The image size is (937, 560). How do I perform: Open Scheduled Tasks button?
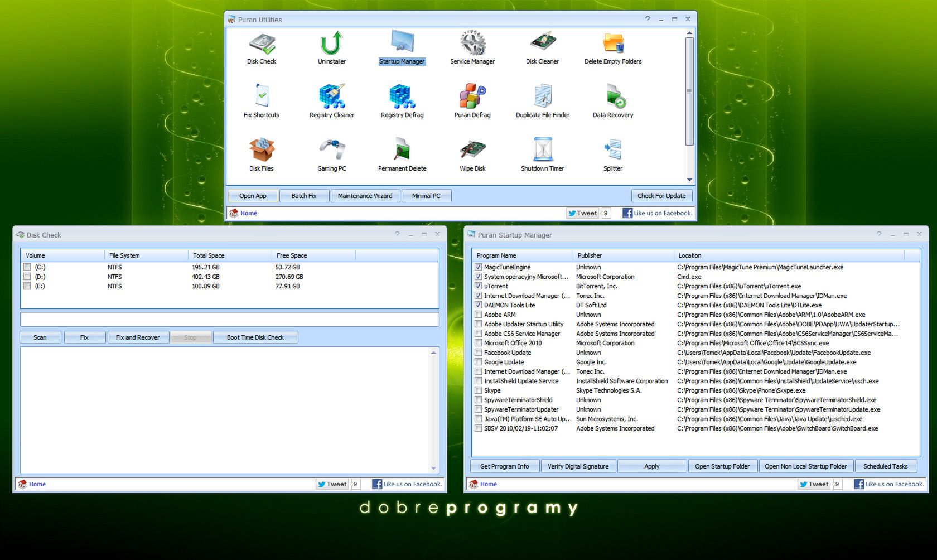click(x=886, y=466)
